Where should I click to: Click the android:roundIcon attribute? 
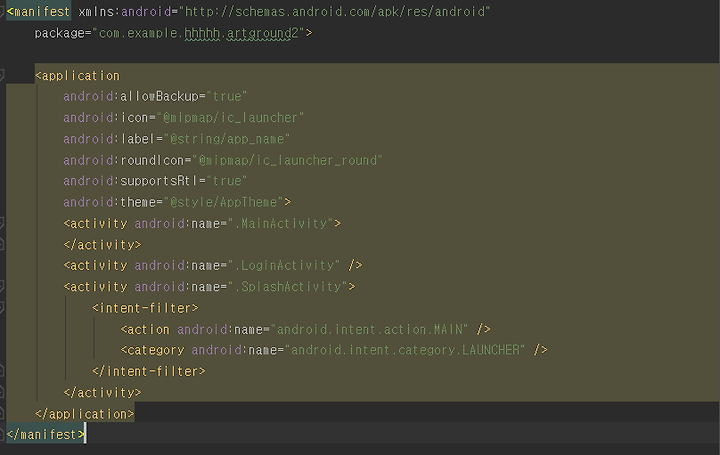point(124,160)
